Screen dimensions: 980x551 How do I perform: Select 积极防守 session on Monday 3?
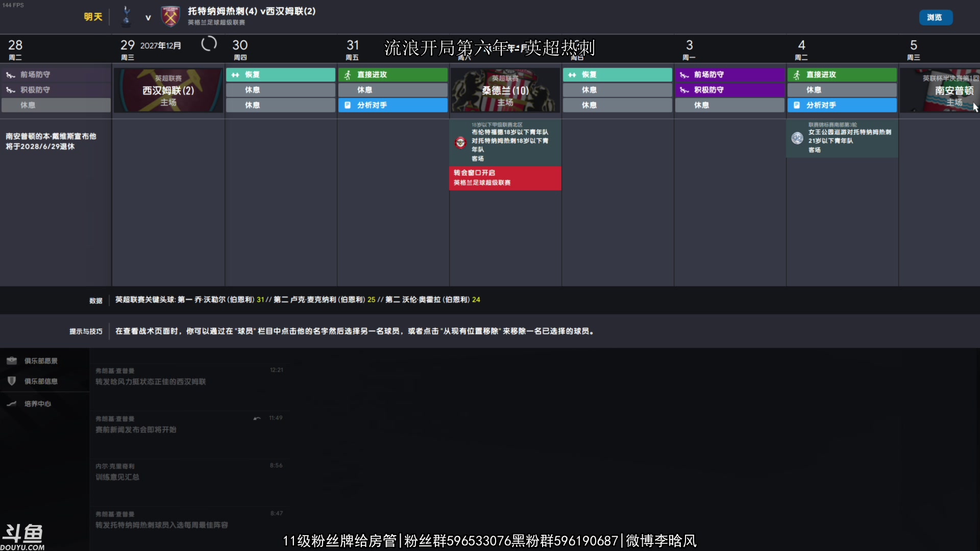[730, 90]
